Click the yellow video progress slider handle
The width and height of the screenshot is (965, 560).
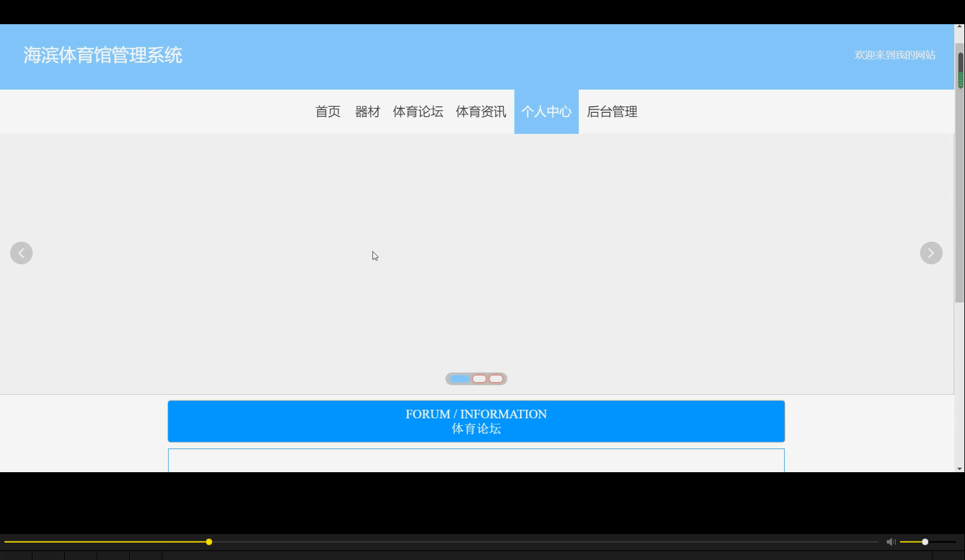(209, 541)
